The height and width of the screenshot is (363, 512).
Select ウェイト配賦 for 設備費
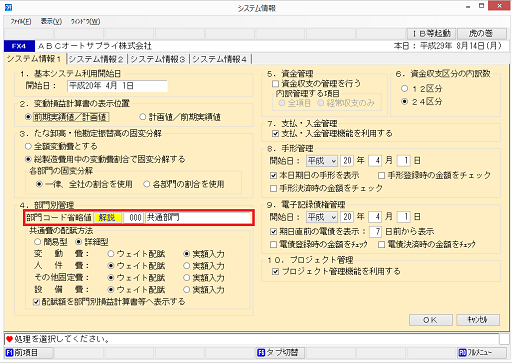(136, 290)
